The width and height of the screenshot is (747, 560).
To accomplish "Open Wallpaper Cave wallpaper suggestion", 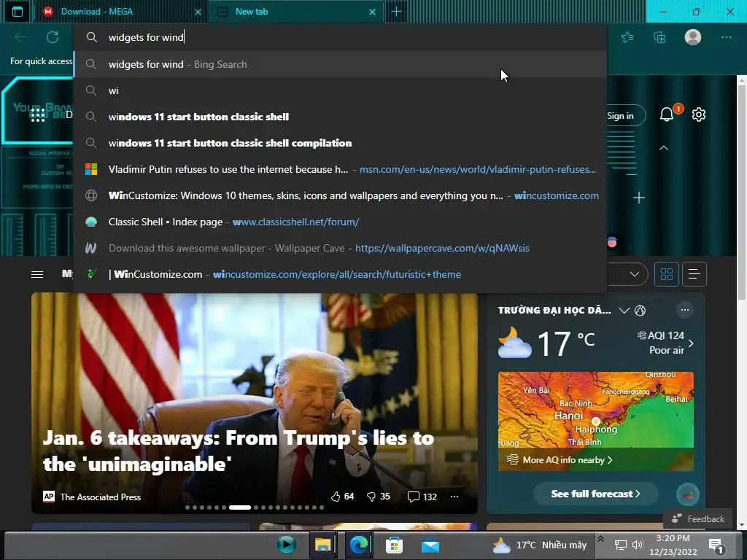I will pos(340,248).
